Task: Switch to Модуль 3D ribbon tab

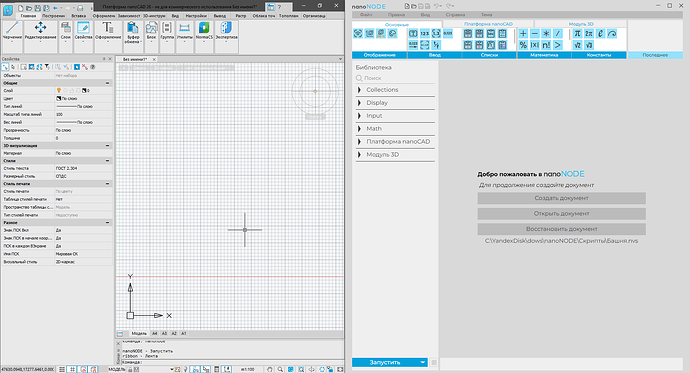Action: tap(581, 24)
